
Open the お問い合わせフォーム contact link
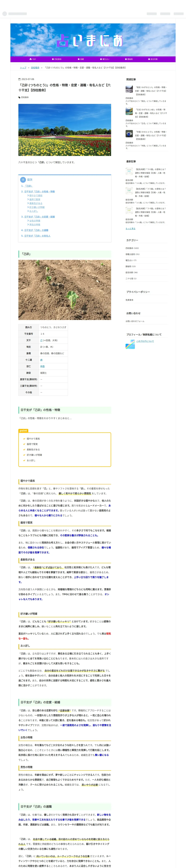pos(135,321)
